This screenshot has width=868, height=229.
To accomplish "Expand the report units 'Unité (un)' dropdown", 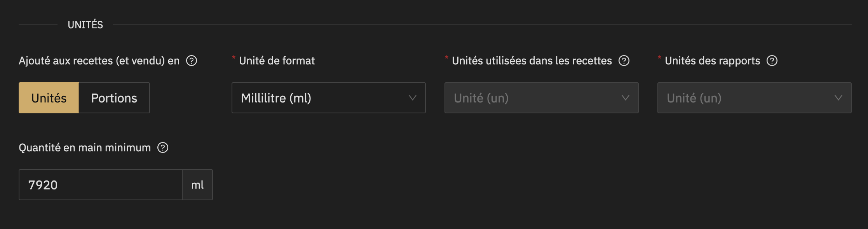I will coord(755,98).
